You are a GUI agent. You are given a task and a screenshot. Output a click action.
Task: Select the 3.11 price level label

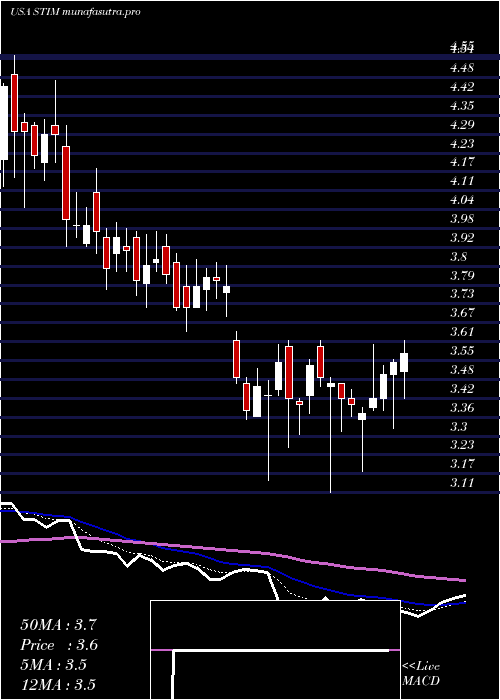[462, 483]
